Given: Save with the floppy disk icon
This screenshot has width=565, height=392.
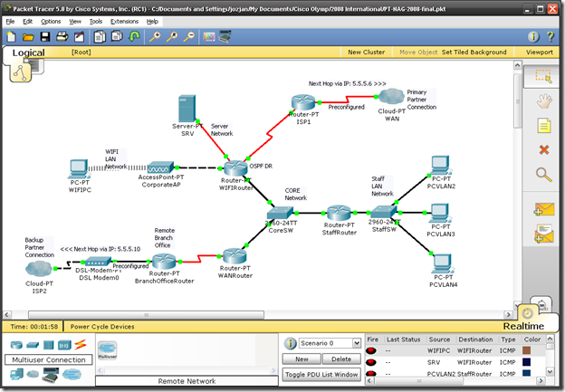Looking at the screenshot, I should (45, 36).
